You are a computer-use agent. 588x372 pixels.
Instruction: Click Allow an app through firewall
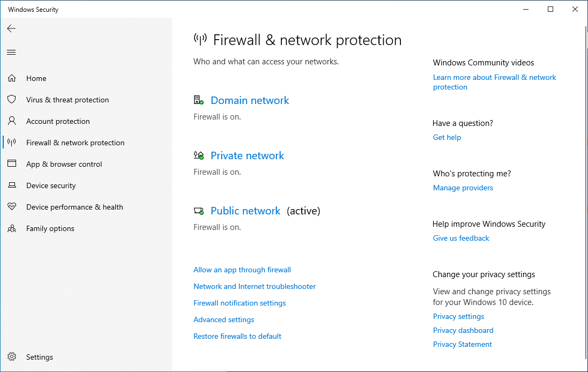coord(242,270)
